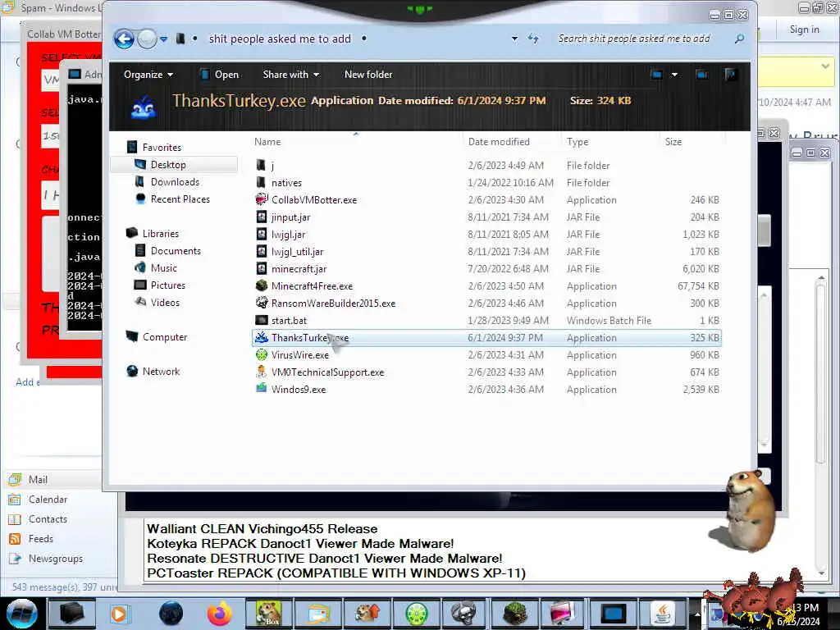Screen dimensions: 840x630
Task: Click Sign in at top right
Action: [804, 30]
